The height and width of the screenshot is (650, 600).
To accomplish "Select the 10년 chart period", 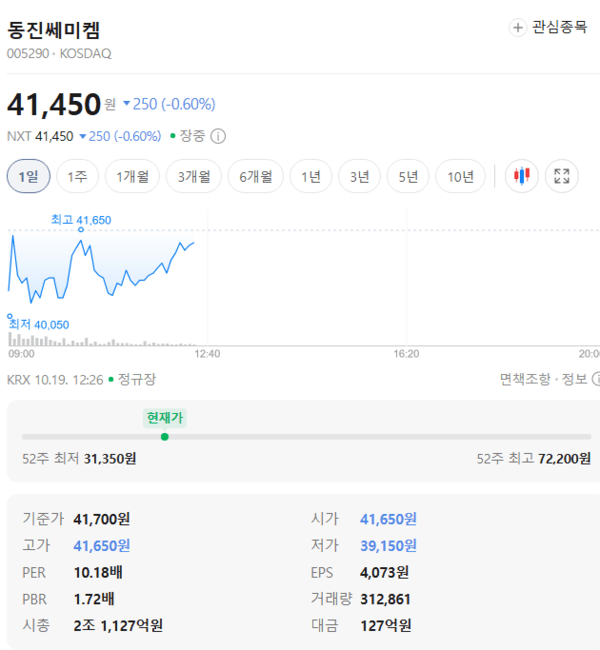I will pyautogui.click(x=460, y=176).
